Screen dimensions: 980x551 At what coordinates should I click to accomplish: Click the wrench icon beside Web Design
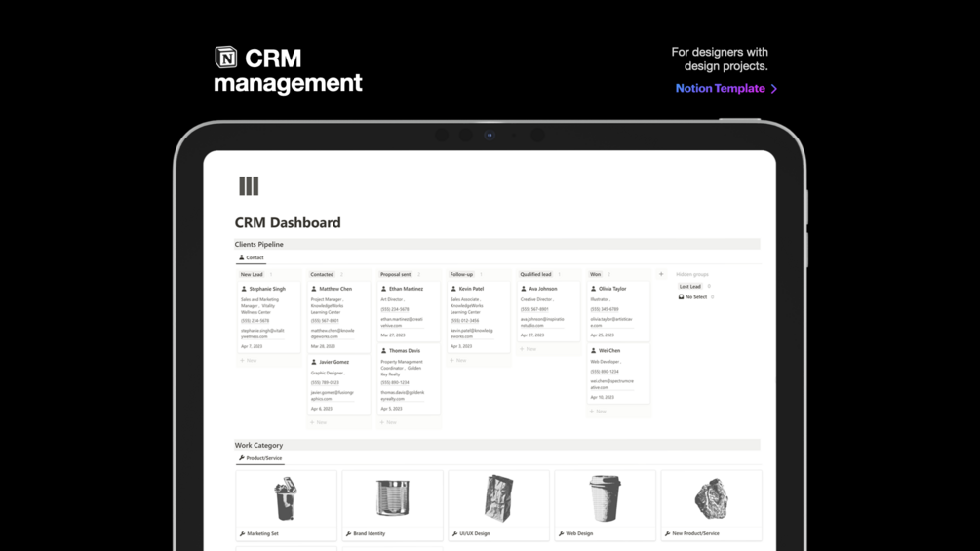tap(562, 533)
